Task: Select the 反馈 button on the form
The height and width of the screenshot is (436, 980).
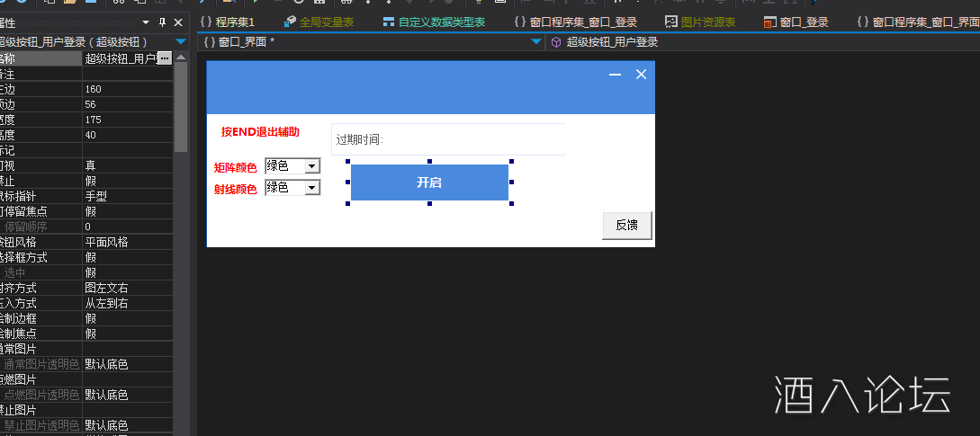Action: [x=627, y=226]
